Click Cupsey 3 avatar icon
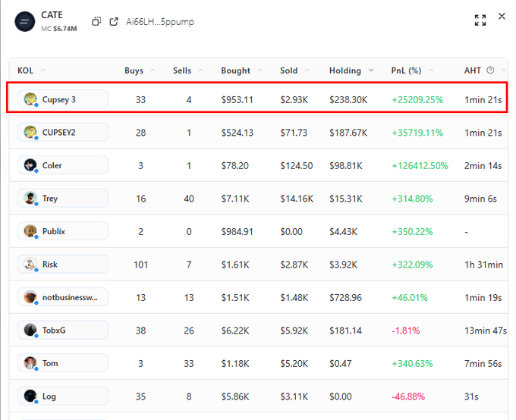Viewport: 516px width, 420px height. tap(30, 99)
